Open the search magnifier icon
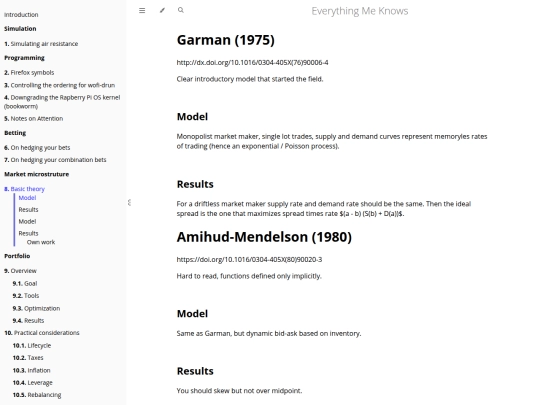The image size is (540, 405). coord(181,10)
